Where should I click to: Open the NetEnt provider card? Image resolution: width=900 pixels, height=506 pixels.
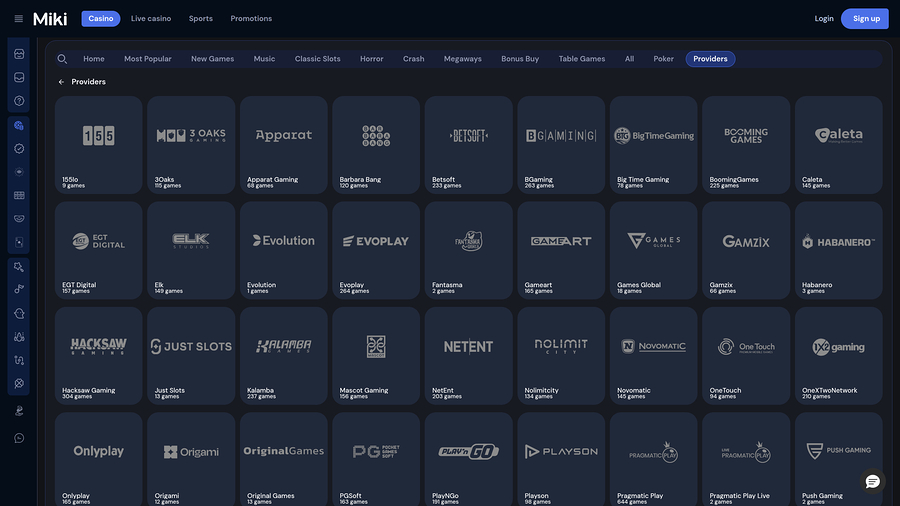[468, 356]
